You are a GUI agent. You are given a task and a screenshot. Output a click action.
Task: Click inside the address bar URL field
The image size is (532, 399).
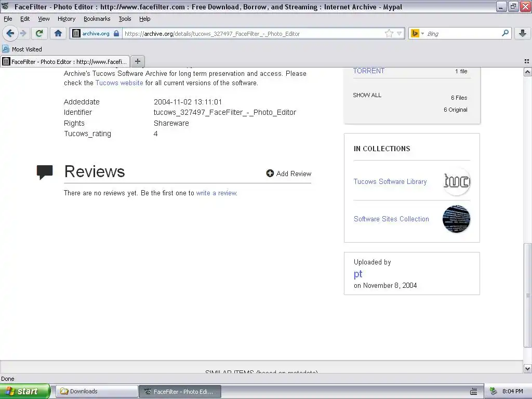tap(253, 34)
